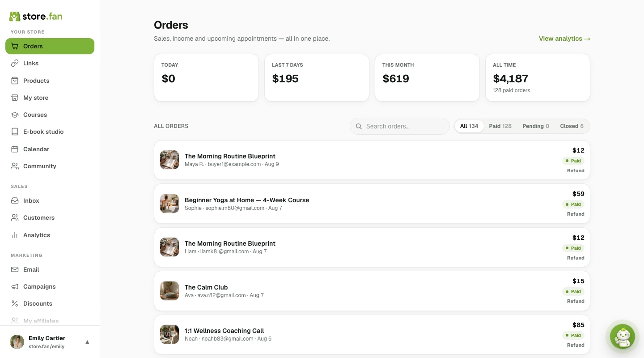The height and width of the screenshot is (358, 644).
Task: Click the Email envelope icon
Action: tap(15, 269)
